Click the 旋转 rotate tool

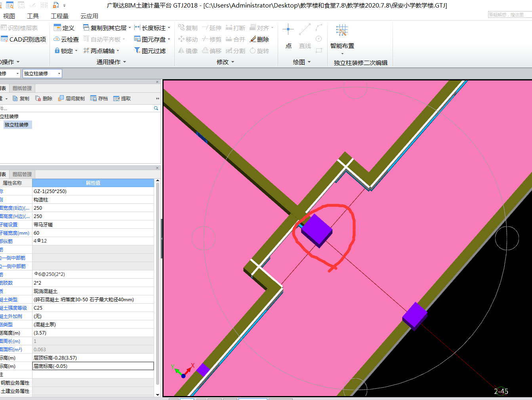pyautogui.click(x=259, y=51)
